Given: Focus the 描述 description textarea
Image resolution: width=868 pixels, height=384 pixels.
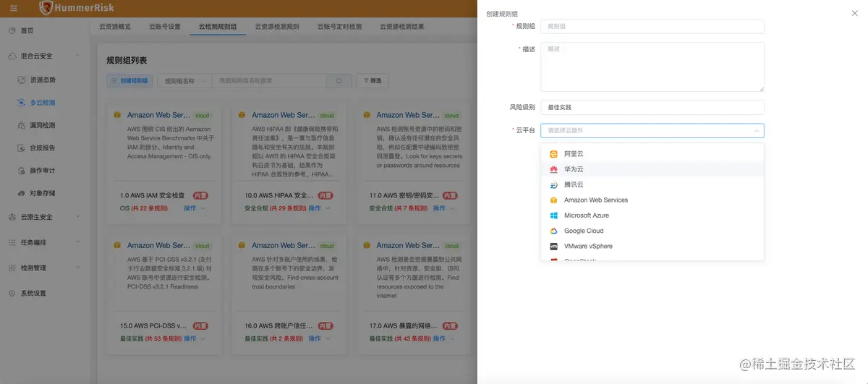Looking at the screenshot, I should point(652,67).
